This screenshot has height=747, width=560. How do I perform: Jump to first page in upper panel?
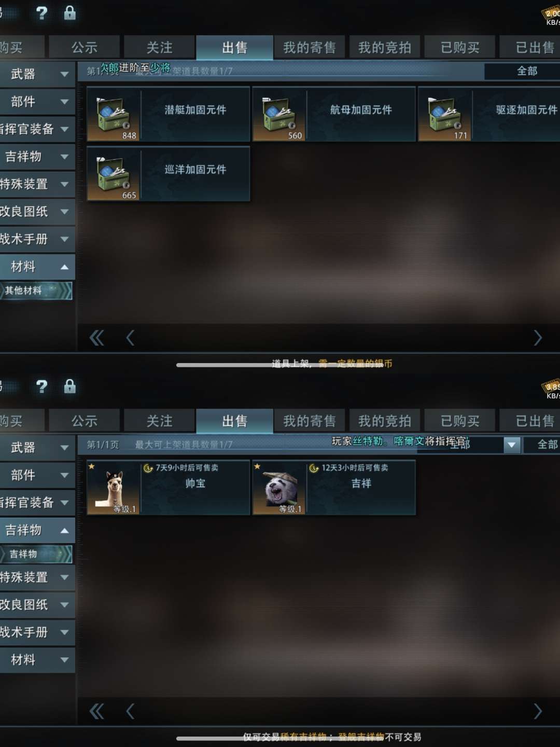[x=97, y=338]
